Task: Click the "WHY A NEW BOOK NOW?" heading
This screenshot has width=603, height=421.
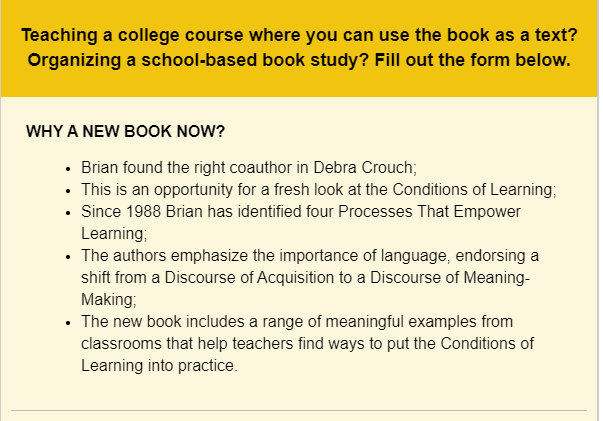Action: click(x=125, y=132)
